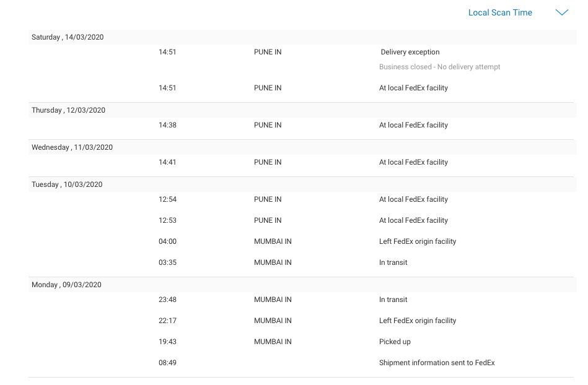The width and height of the screenshot is (588, 385).
Task: Click 'Shipment information sent to FedEx' entry
Action: coord(437,363)
